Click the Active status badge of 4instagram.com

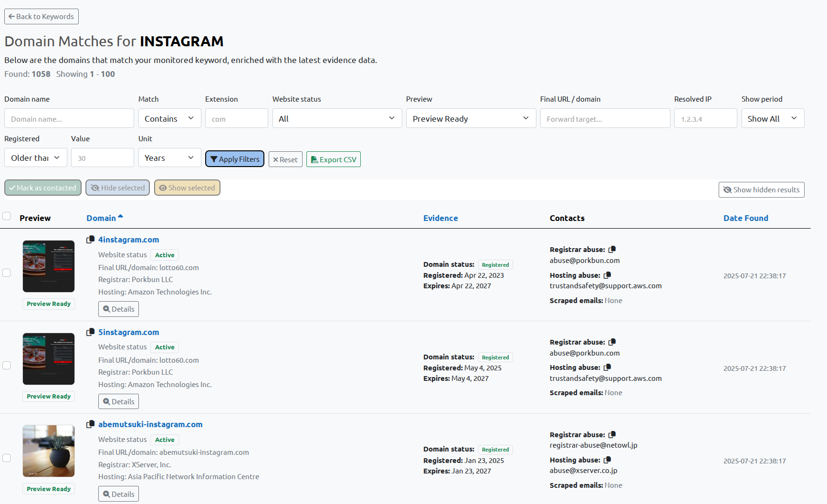(165, 255)
